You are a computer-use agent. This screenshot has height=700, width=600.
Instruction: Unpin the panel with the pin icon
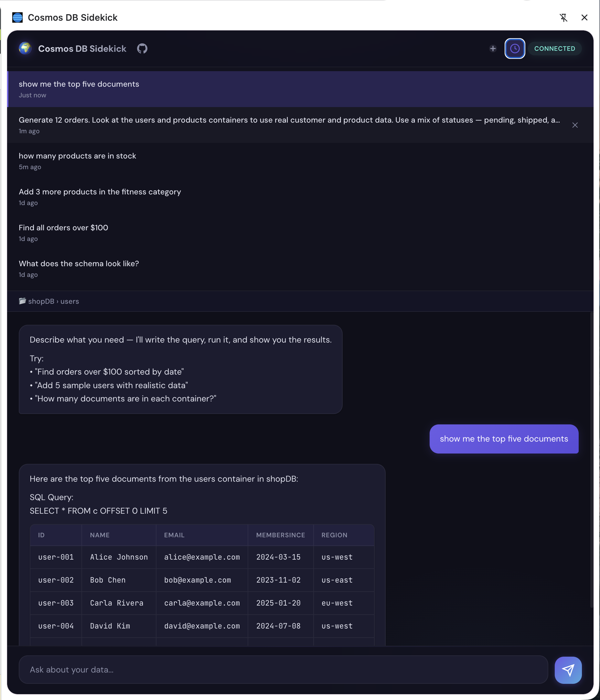pos(563,17)
